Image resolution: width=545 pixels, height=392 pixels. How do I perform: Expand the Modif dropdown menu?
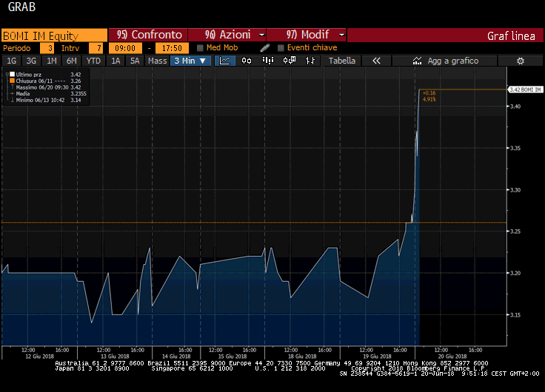tap(305, 35)
